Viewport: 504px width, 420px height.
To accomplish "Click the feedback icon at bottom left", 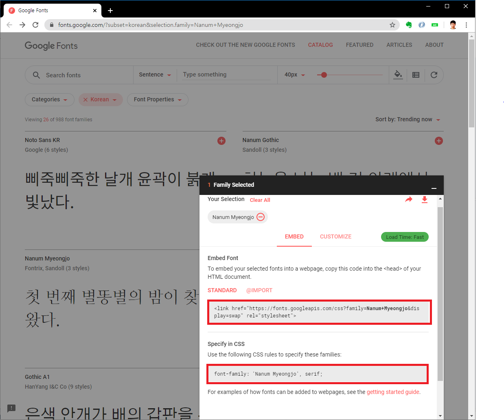I will tap(11, 408).
